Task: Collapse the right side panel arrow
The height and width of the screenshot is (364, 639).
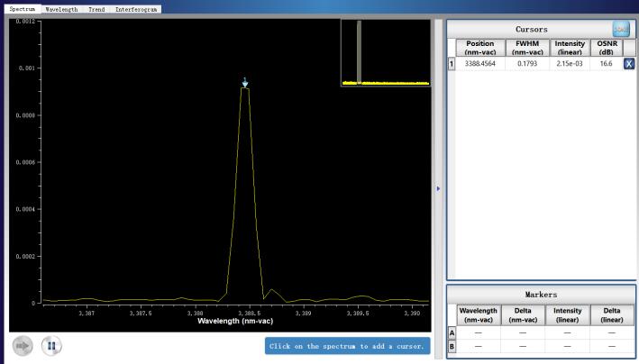Action: [438, 188]
